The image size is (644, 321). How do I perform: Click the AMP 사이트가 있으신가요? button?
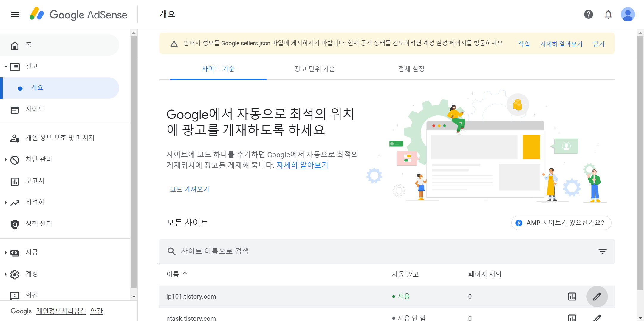click(x=561, y=223)
